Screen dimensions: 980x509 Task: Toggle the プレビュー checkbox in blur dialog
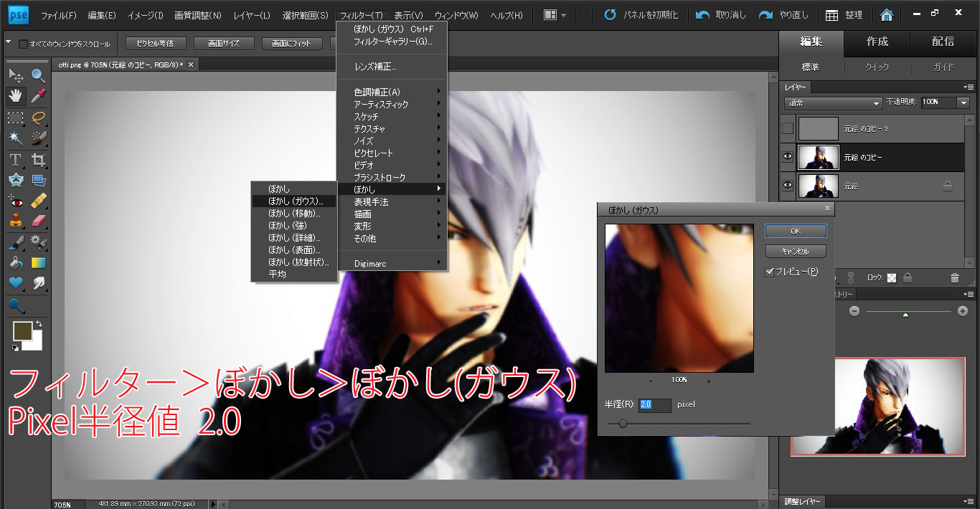point(770,272)
